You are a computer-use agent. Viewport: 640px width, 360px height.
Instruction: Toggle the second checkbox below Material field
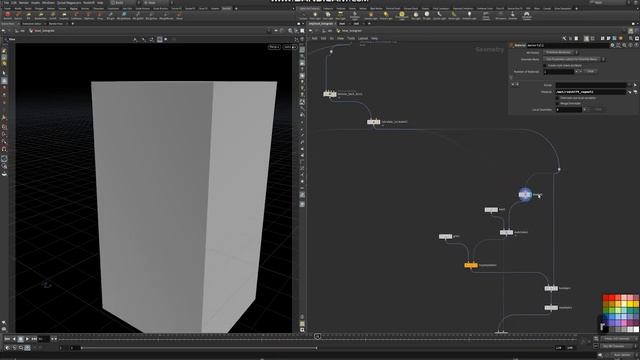click(558, 103)
